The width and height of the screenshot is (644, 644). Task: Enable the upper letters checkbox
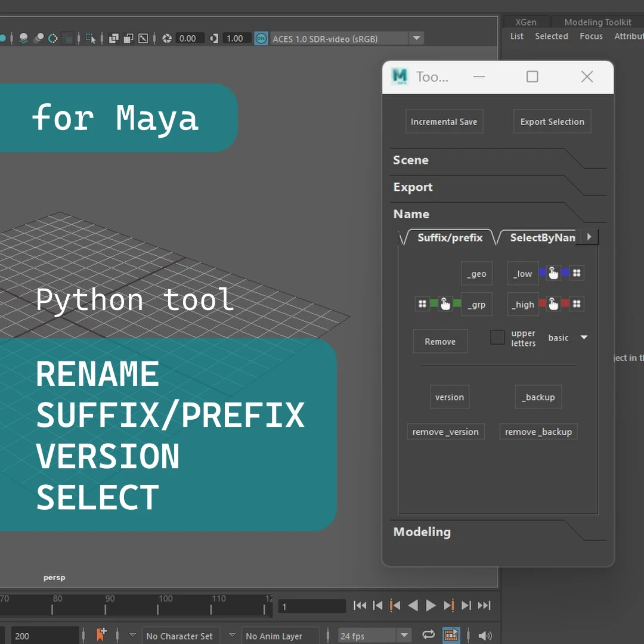[497, 338]
